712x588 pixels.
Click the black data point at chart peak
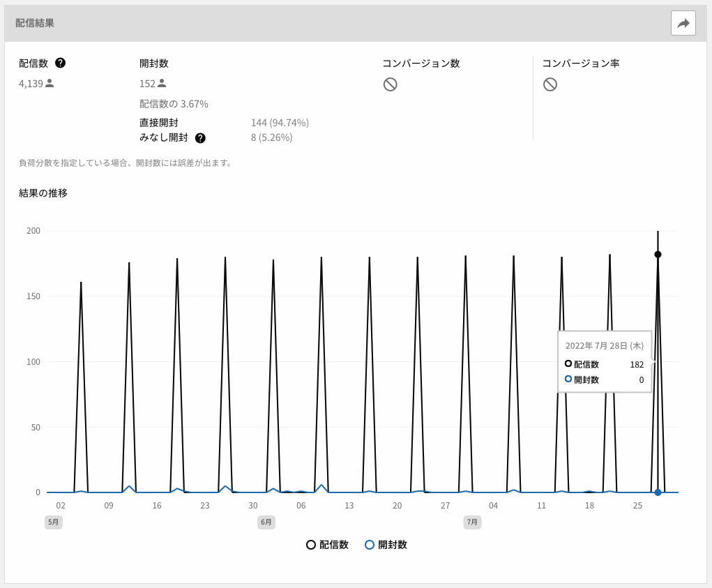[658, 255]
